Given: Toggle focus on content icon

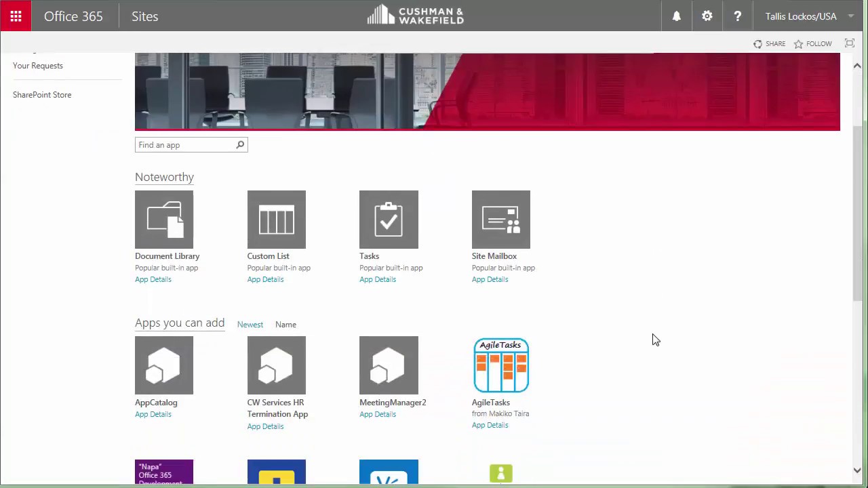Looking at the screenshot, I should pos(850,43).
